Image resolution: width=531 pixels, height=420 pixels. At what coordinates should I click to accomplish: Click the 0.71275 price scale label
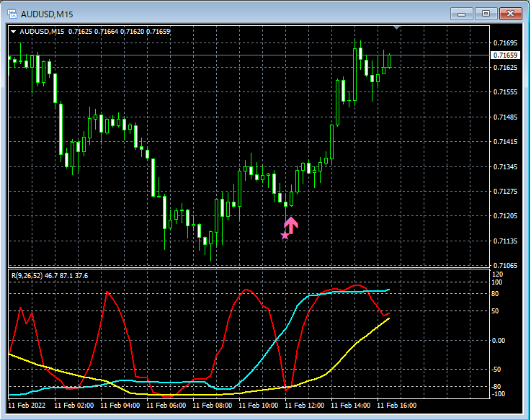505,192
